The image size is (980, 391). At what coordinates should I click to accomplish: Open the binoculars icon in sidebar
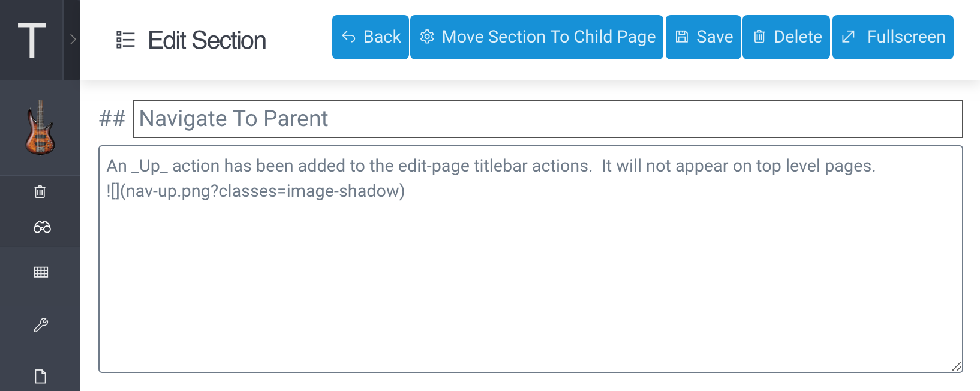[x=42, y=227]
